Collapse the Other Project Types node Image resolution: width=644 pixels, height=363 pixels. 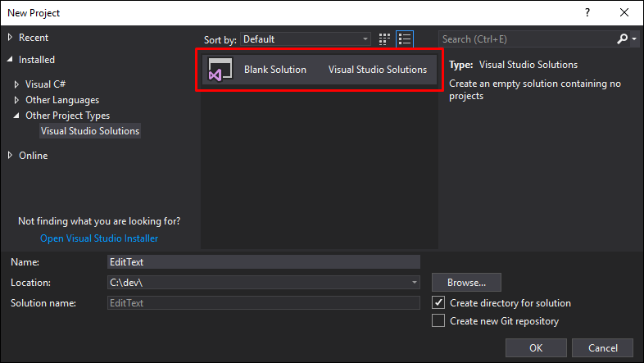tap(16, 116)
